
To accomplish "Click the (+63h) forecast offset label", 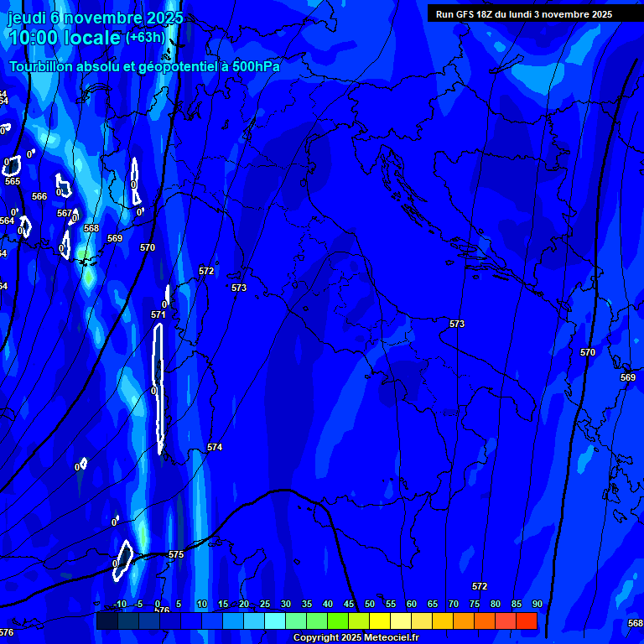I will (145, 38).
